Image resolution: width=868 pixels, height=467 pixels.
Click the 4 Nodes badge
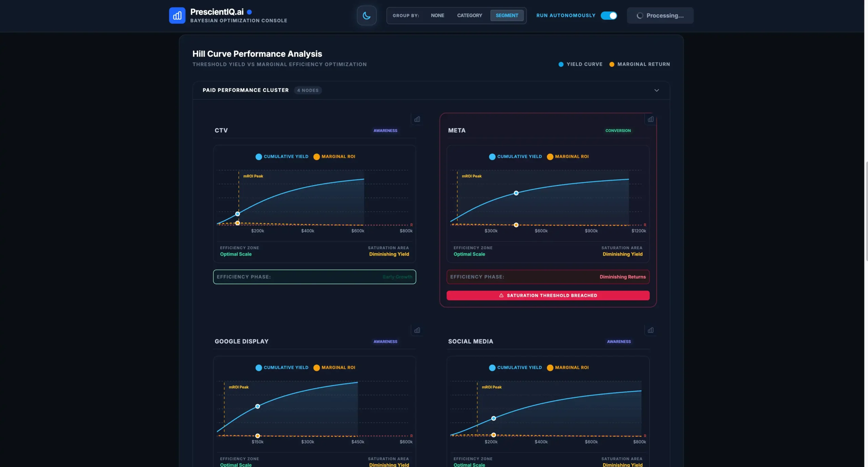click(308, 90)
